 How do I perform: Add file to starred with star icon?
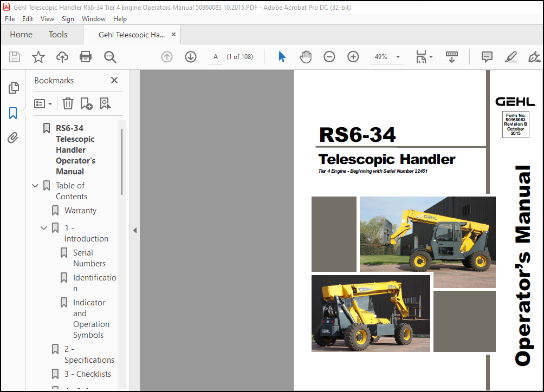[38, 57]
